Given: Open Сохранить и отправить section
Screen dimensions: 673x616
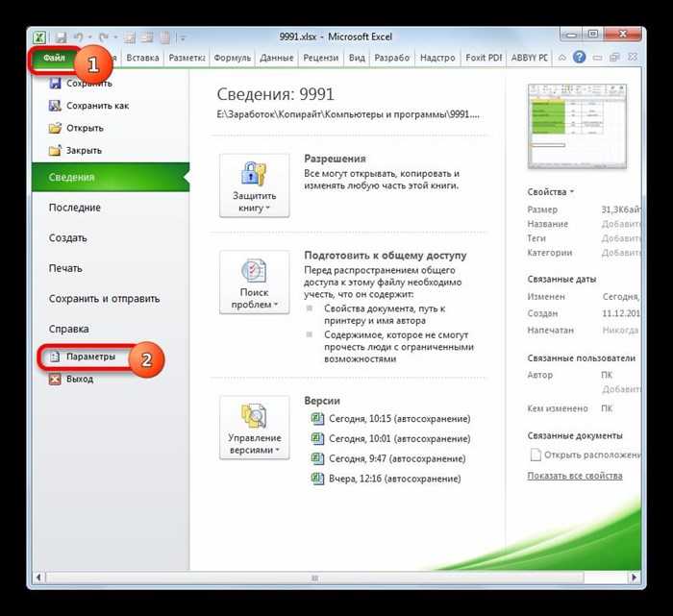Looking at the screenshot, I should [104, 299].
